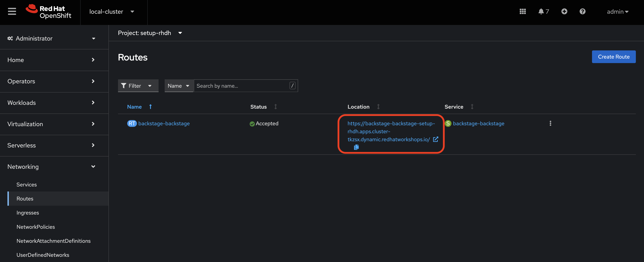Toggle the hamburger navigation menu

coord(12,11)
